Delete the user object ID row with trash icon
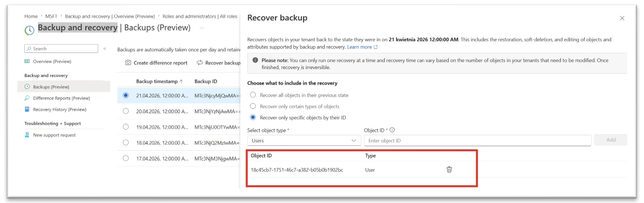Screen dimensions: 644x203 (x=449, y=169)
